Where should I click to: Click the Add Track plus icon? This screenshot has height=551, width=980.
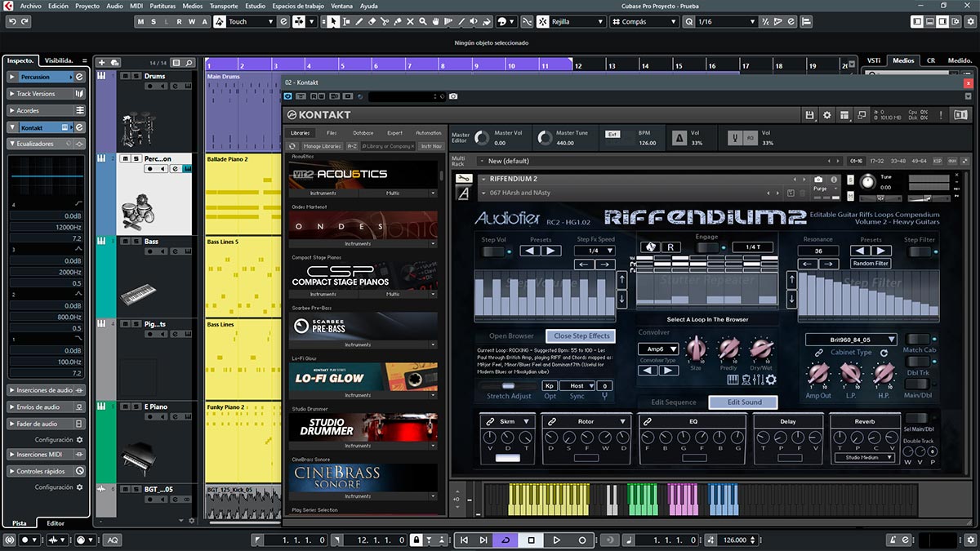[101, 62]
